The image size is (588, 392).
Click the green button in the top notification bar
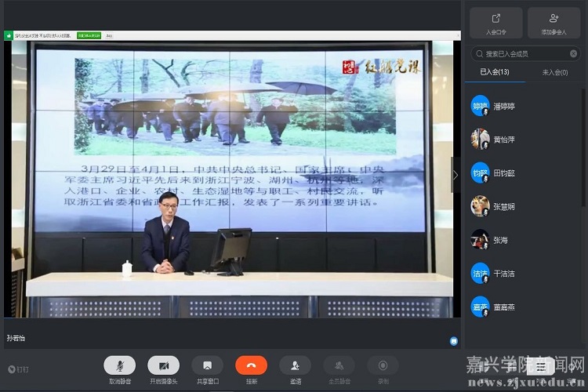click(x=89, y=34)
